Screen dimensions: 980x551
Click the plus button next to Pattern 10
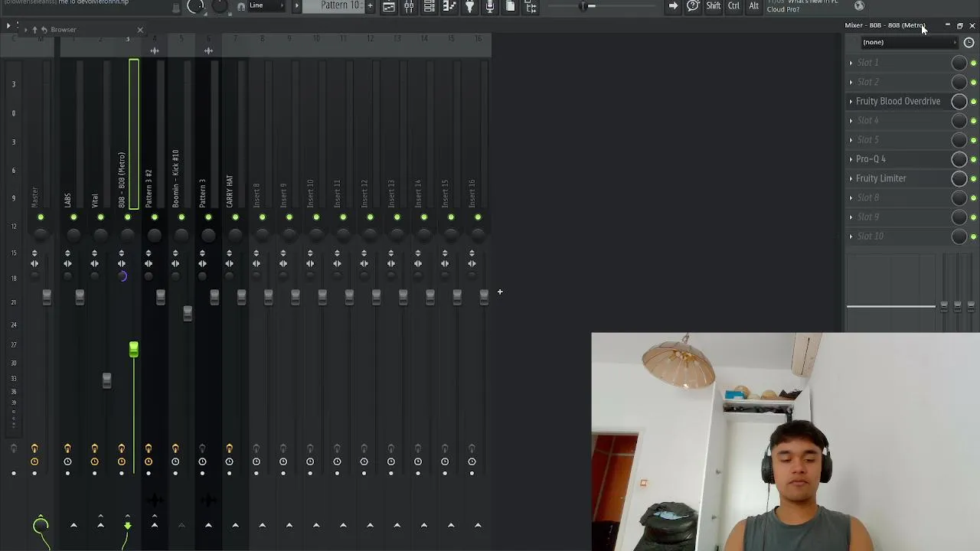[x=370, y=6]
